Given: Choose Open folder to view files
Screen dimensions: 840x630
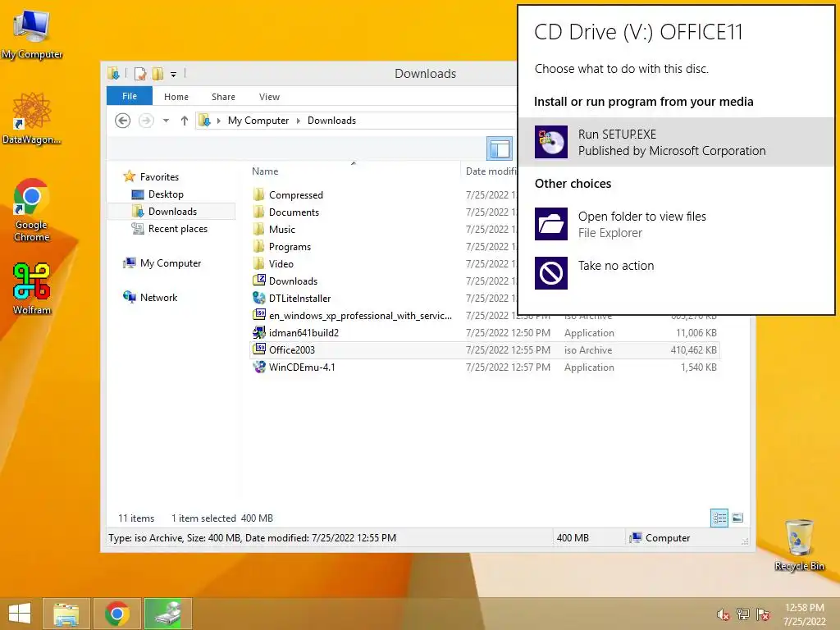Looking at the screenshot, I should click(676, 224).
